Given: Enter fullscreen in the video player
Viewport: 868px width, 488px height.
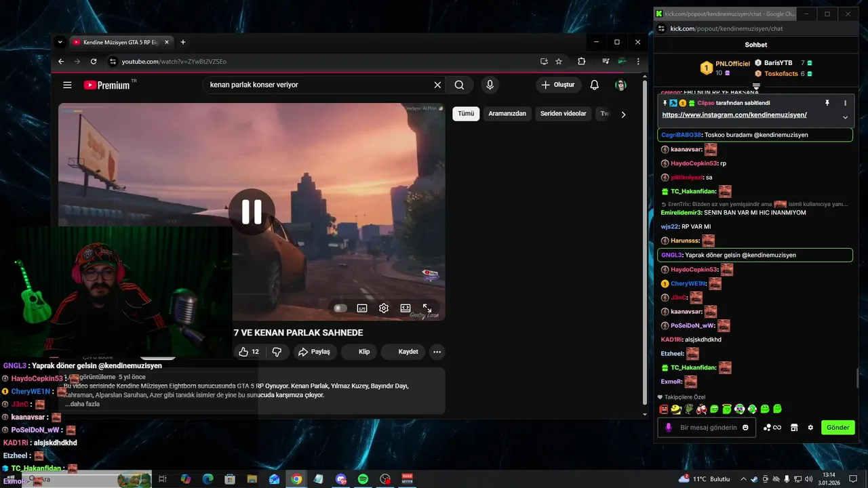Looking at the screenshot, I should [427, 308].
